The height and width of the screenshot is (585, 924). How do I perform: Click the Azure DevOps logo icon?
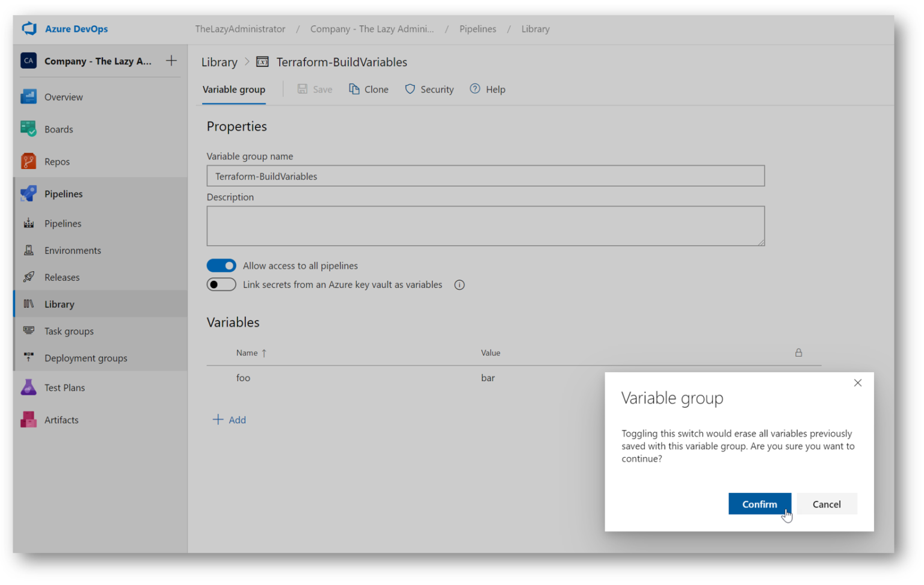[29, 28]
